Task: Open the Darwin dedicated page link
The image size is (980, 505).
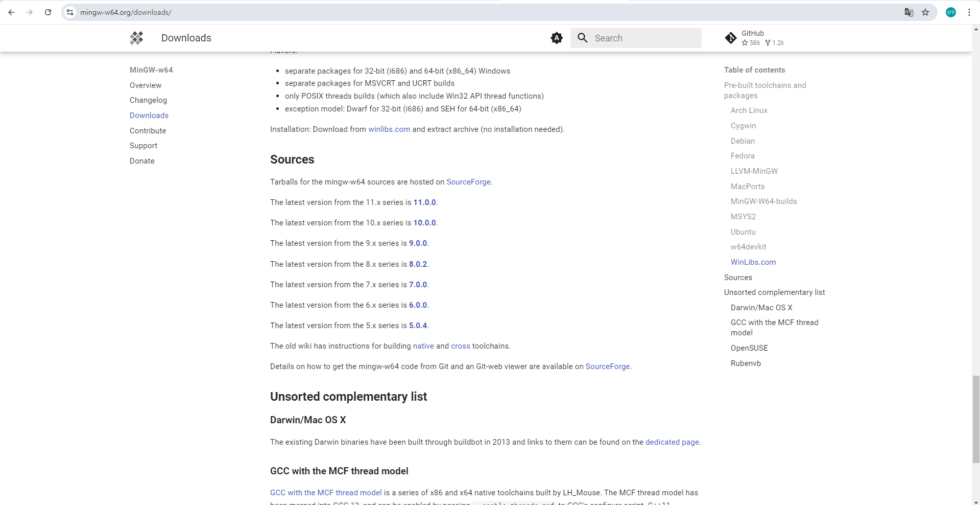Action: [672, 442]
